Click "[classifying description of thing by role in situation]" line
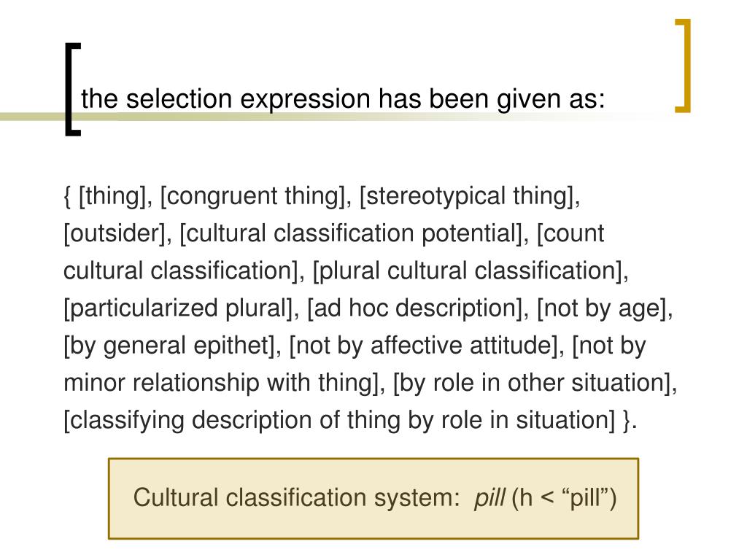This screenshot has width=747, height=560. (x=339, y=420)
